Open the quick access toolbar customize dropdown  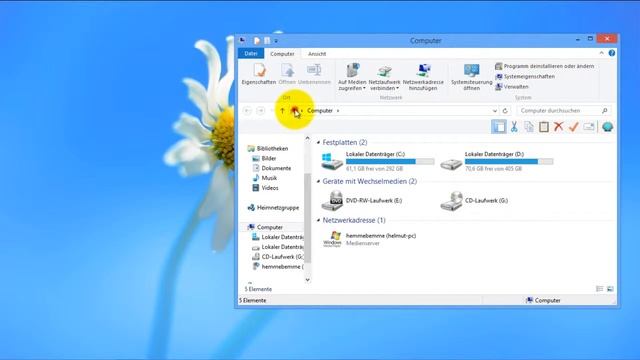coord(276,41)
